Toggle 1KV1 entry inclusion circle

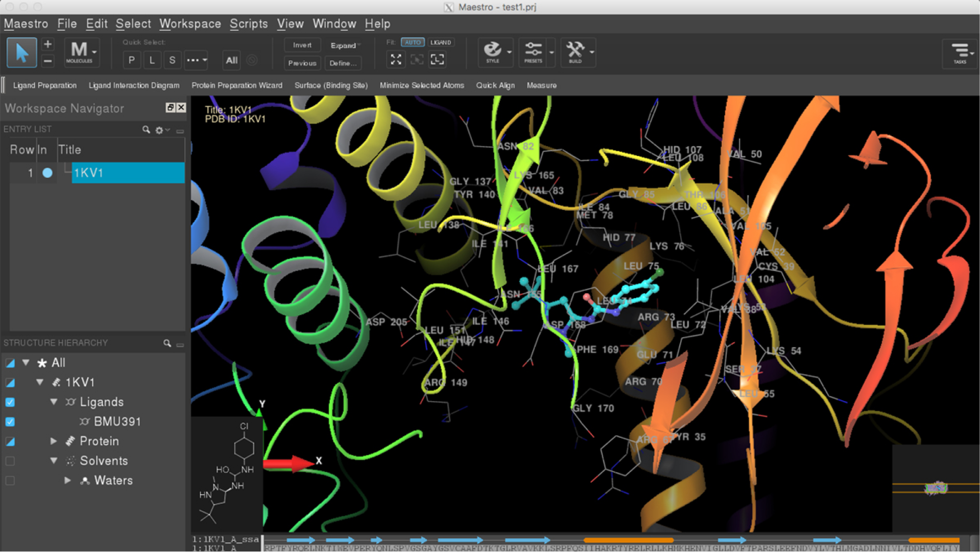[x=48, y=173]
